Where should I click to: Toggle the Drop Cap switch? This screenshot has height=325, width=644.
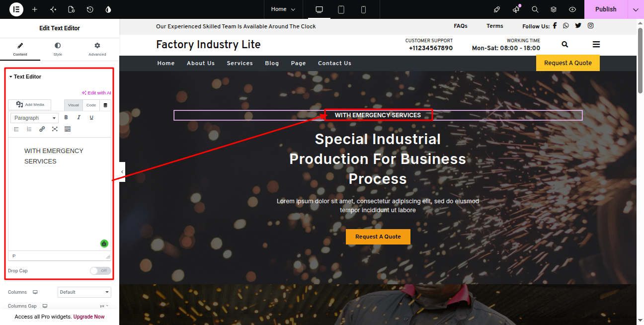coord(100,271)
